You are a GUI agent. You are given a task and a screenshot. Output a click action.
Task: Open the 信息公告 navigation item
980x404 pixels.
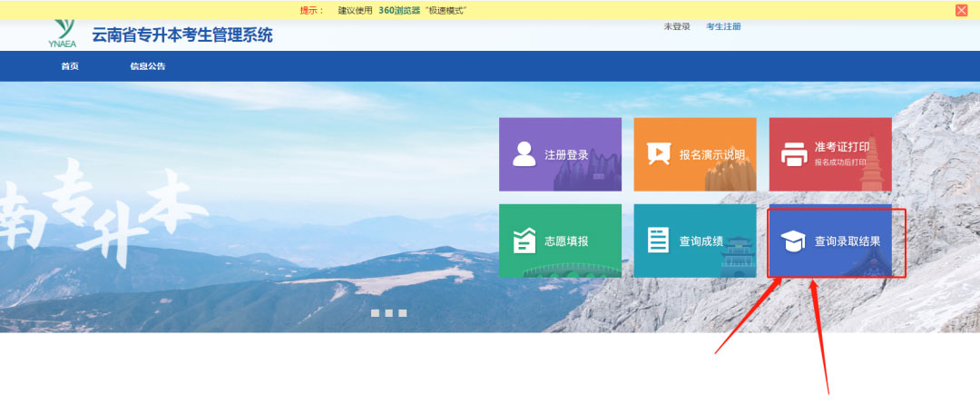(x=148, y=66)
